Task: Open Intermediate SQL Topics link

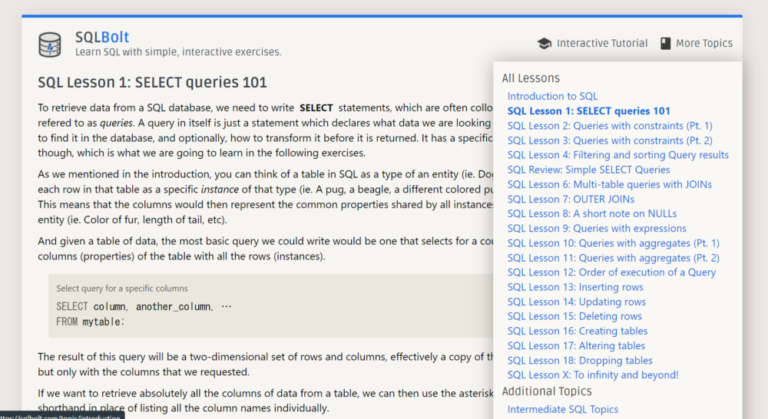Action: (562, 409)
